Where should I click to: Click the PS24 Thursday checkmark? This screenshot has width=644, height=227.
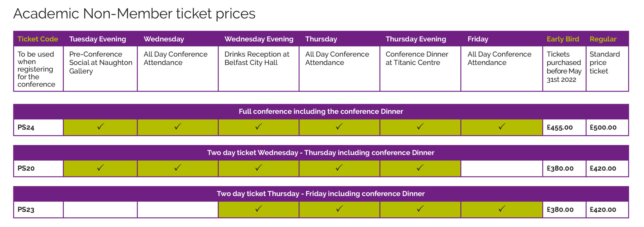coord(339,126)
